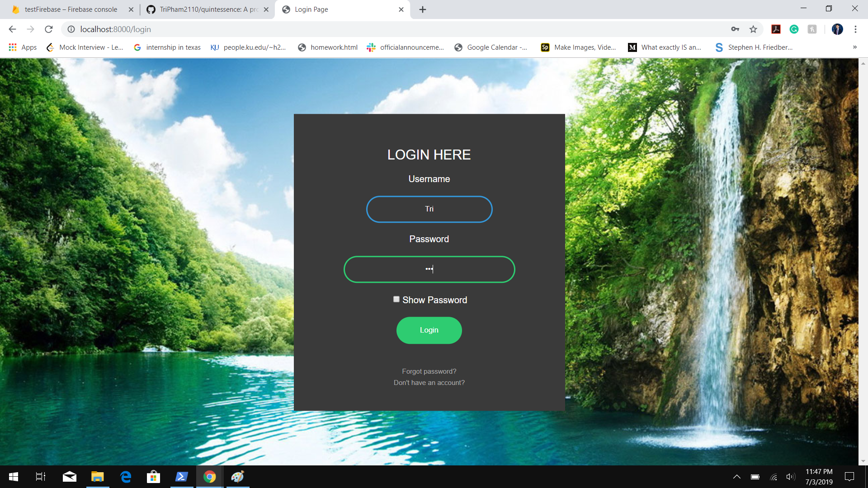Viewport: 868px width, 488px height.
Task: Open the Apps bookmarks shortcut
Action: click(23, 47)
